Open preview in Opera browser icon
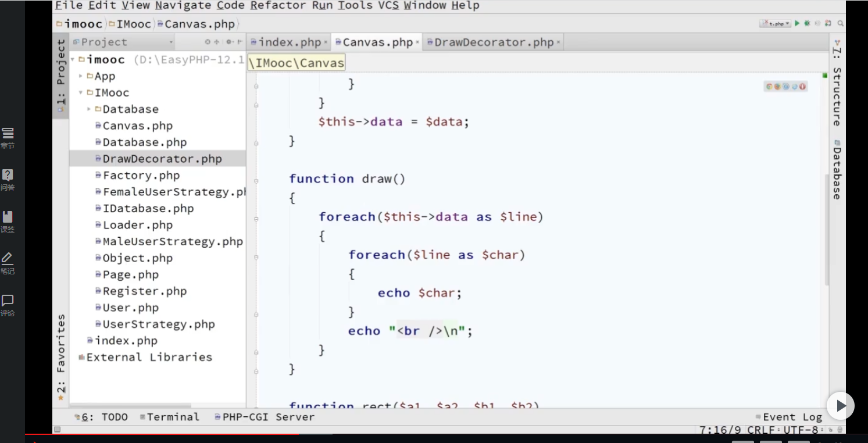Screen dimensions: 868x443 point(802,87)
